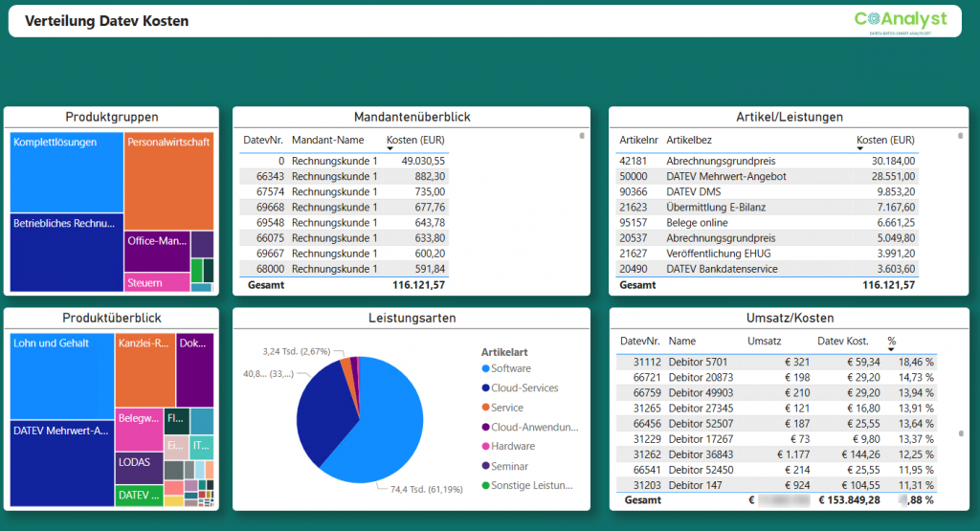Click the Service legend color dot
Screen dimensions: 980x531
(485, 408)
